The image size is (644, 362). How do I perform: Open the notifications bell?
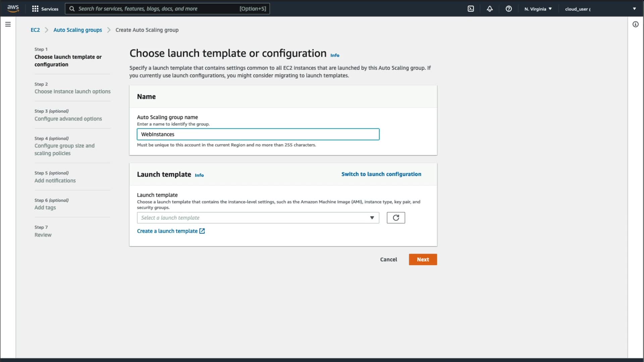[490, 9]
